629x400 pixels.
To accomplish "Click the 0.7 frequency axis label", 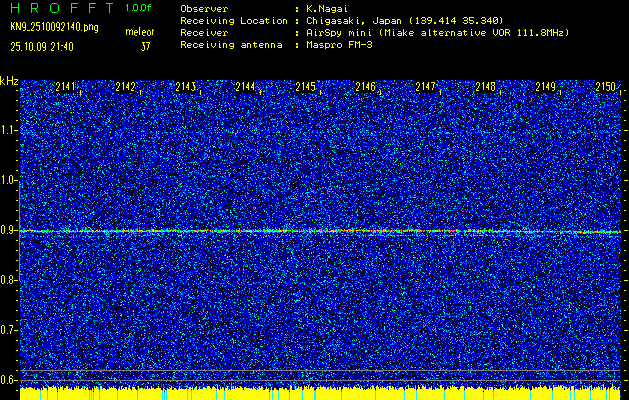I will [9, 330].
